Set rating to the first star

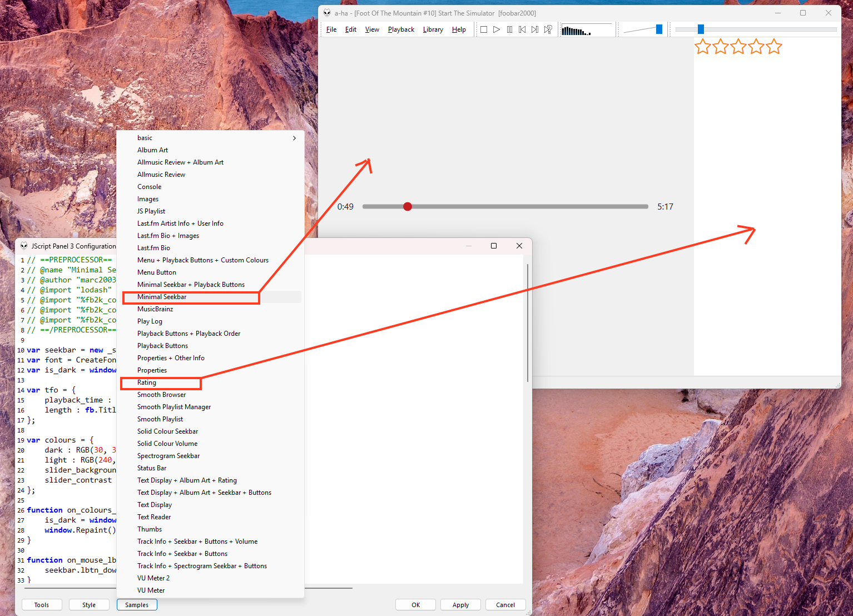[703, 47]
